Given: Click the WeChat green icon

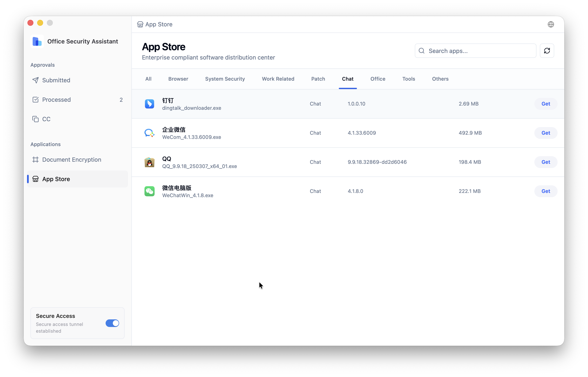Looking at the screenshot, I should pos(149,191).
